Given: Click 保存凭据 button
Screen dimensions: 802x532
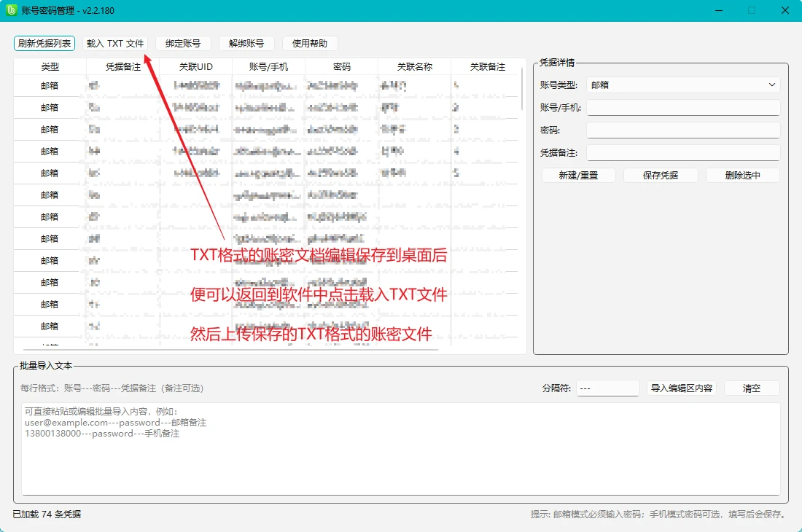Looking at the screenshot, I should click(661, 176).
